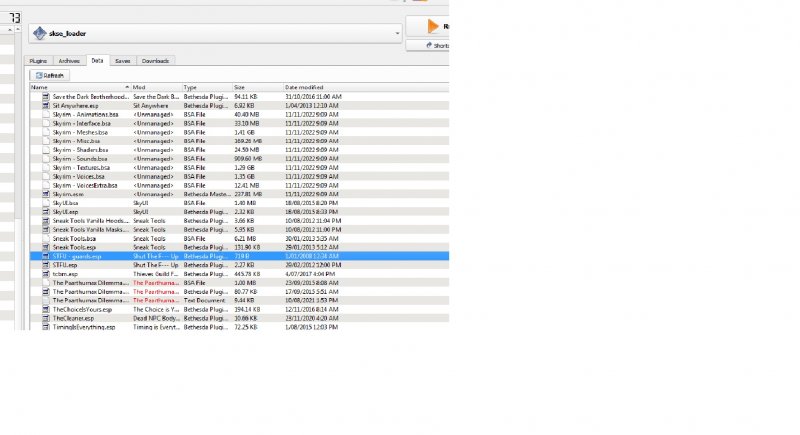The height and width of the screenshot is (435, 800).
Task: Click the Paarthurnax Dilemma 80.77 KB size cell
Action: point(246,292)
